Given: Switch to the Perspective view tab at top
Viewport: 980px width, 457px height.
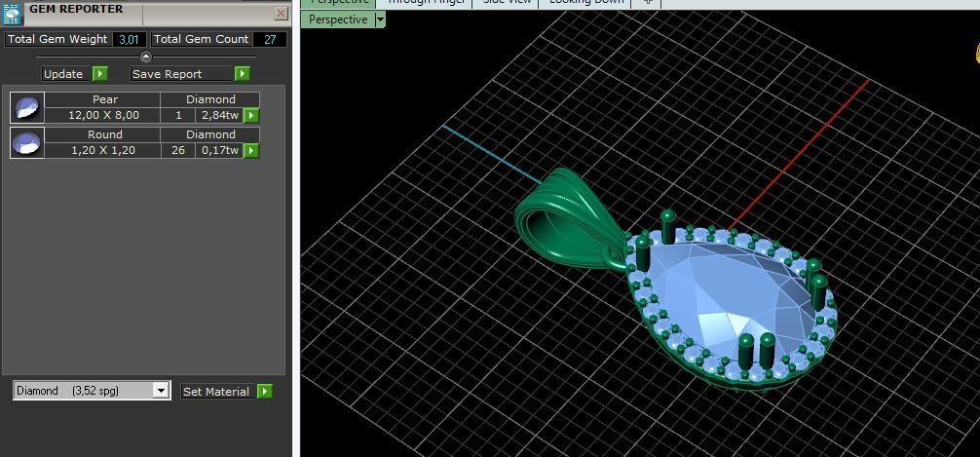Looking at the screenshot, I should tap(338, 2).
